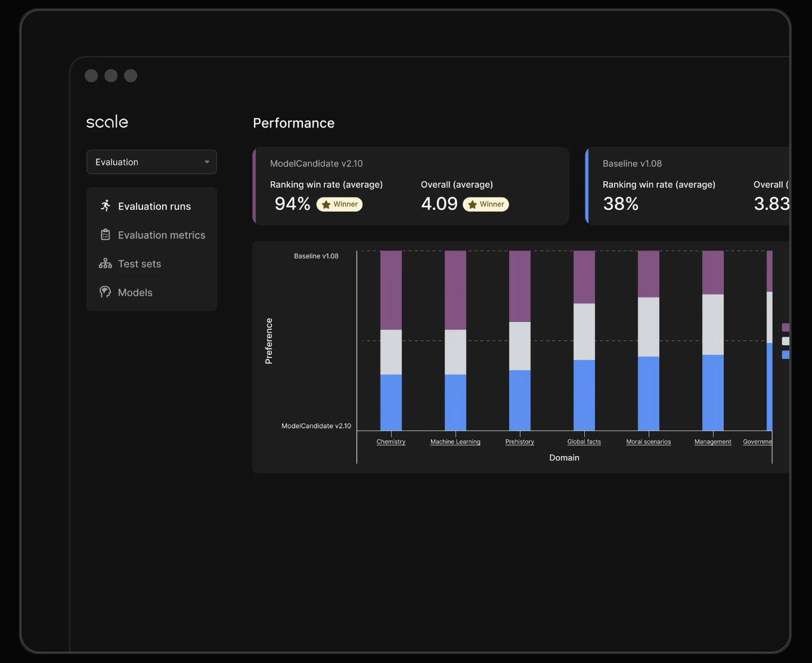Image resolution: width=812 pixels, height=663 pixels.
Task: Click the purple legend swatch
Action: point(786,327)
